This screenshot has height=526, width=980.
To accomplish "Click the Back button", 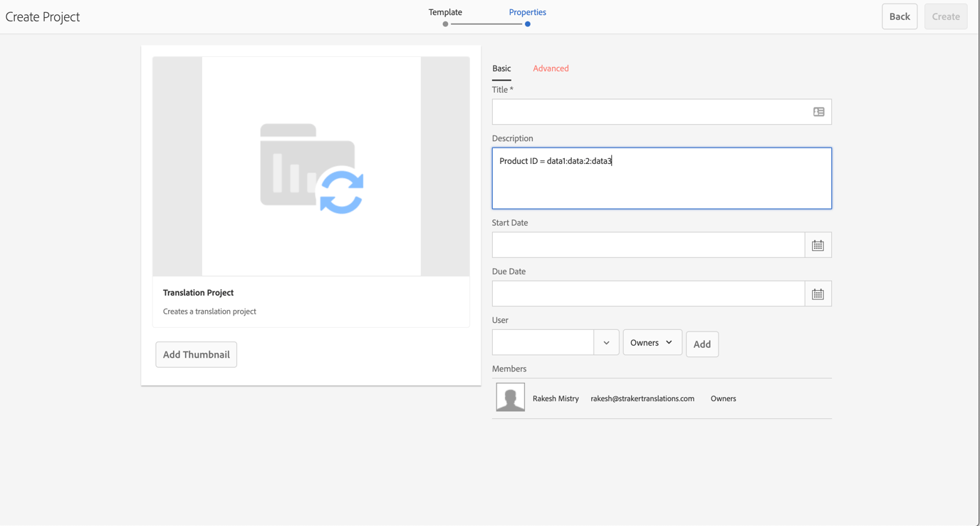I will pos(900,16).
